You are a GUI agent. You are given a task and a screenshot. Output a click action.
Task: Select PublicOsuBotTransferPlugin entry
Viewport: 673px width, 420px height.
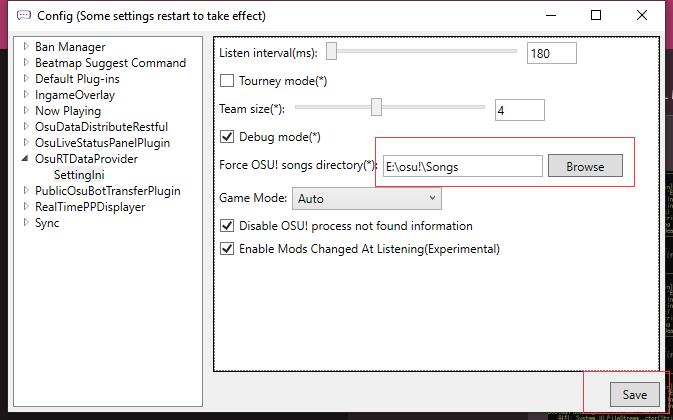(108, 191)
